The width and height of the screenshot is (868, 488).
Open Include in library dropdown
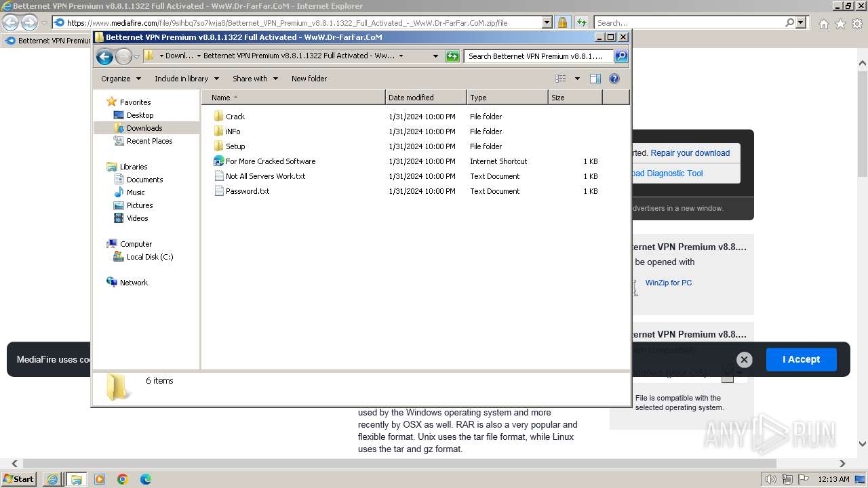[186, 79]
